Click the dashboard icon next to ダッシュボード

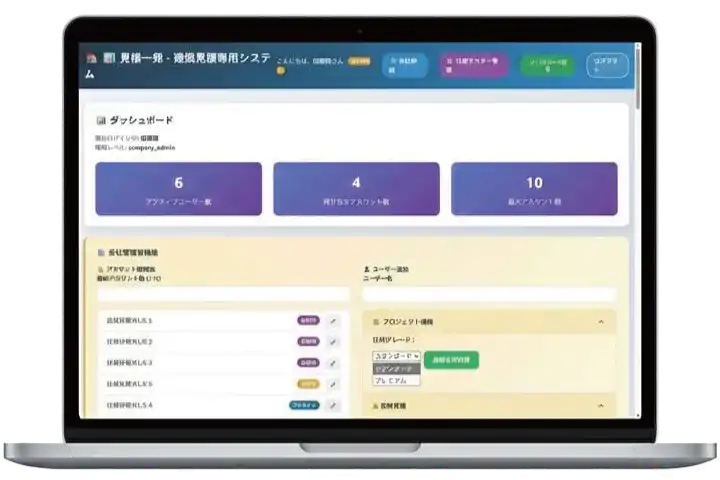click(x=101, y=121)
